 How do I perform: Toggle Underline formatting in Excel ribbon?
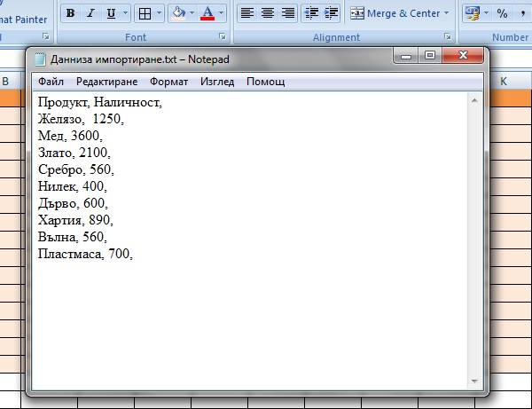point(111,13)
